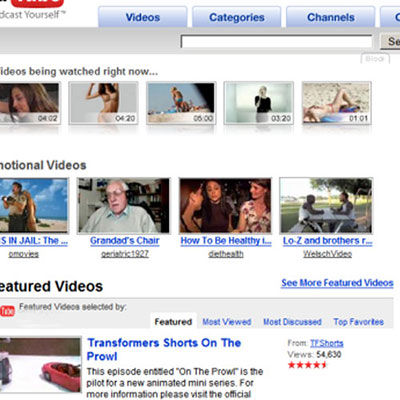Viewport: 400px width, 400px height.
Task: Click the search text field
Action: coord(276,42)
